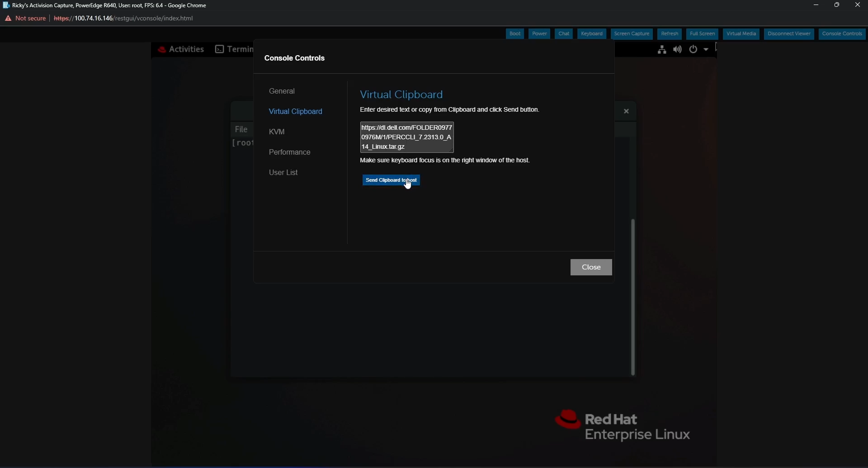868x468 pixels.
Task: Select the KVM section
Action: (x=277, y=132)
